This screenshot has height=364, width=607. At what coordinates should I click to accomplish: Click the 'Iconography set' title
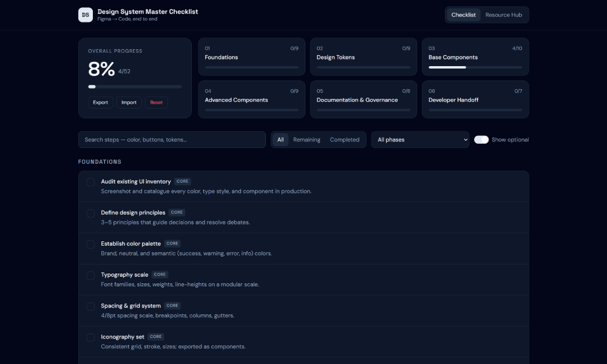(x=123, y=337)
